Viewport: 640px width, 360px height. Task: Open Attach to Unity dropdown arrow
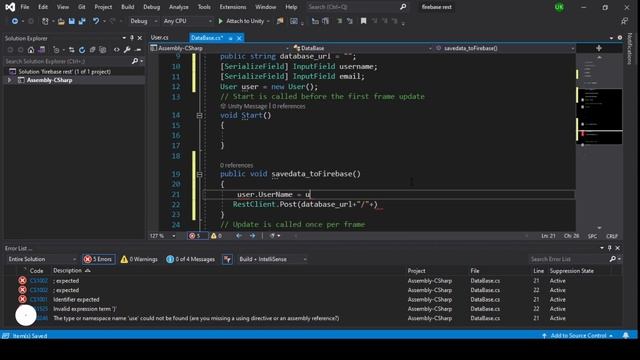[x=268, y=21]
